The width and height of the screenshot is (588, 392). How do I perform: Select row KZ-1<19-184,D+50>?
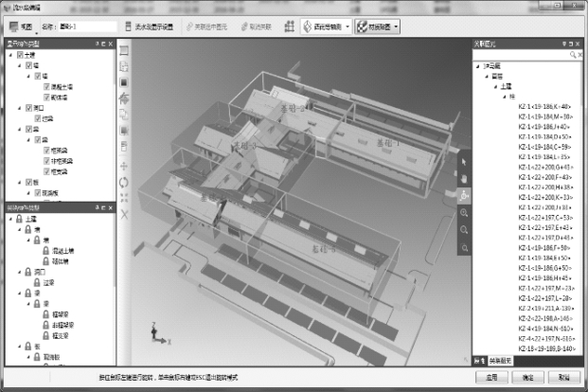(x=544, y=137)
